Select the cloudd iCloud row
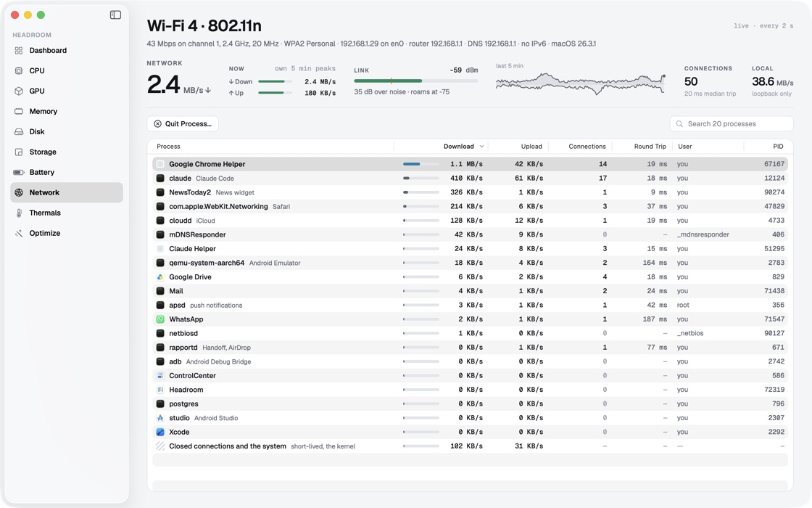Viewport: 812px width, 508px height. 471,221
